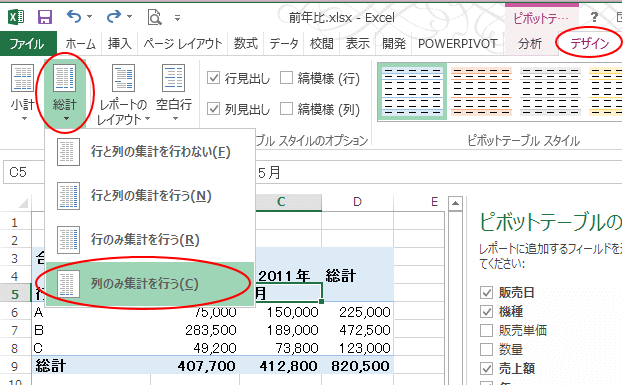Switch to the ホーム tab
The image size is (623, 385).
(80, 43)
